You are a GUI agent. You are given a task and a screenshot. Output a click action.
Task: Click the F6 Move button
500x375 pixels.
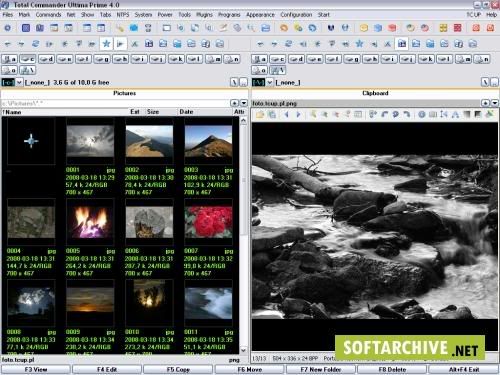point(249,369)
